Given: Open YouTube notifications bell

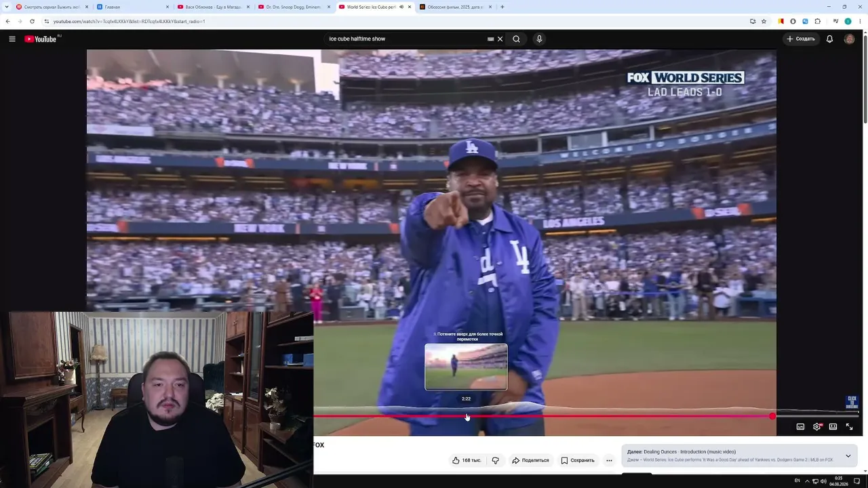Looking at the screenshot, I should (x=829, y=39).
